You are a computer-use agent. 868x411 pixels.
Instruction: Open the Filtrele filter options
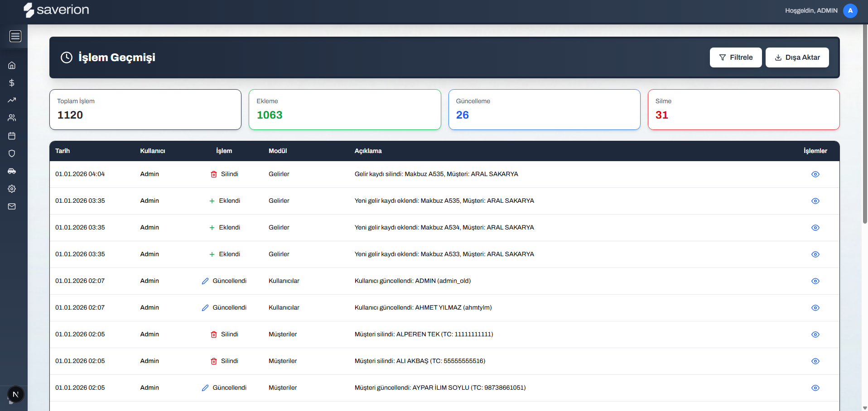pos(735,57)
